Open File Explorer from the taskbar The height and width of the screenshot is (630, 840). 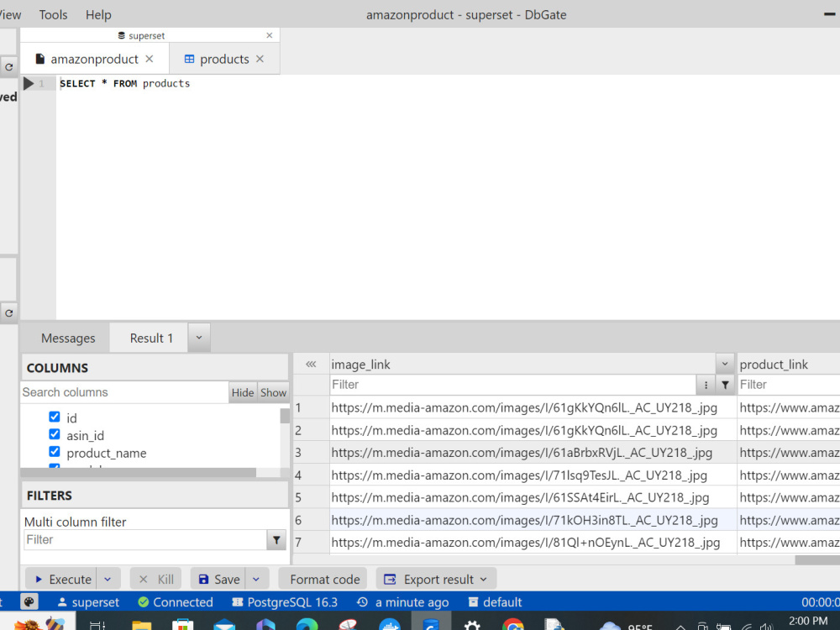coord(141,625)
